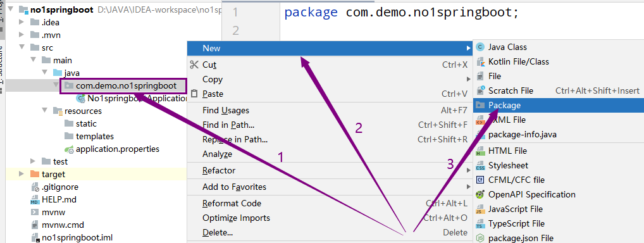644x243 pixels.
Task: Expand the test folder node
Action: 34,161
